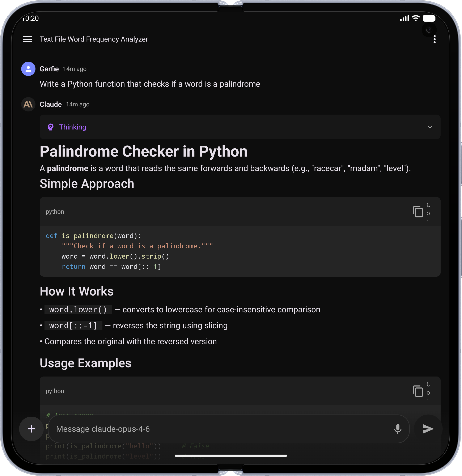Tap the Wi-Fi status bar icon

tap(416, 18)
